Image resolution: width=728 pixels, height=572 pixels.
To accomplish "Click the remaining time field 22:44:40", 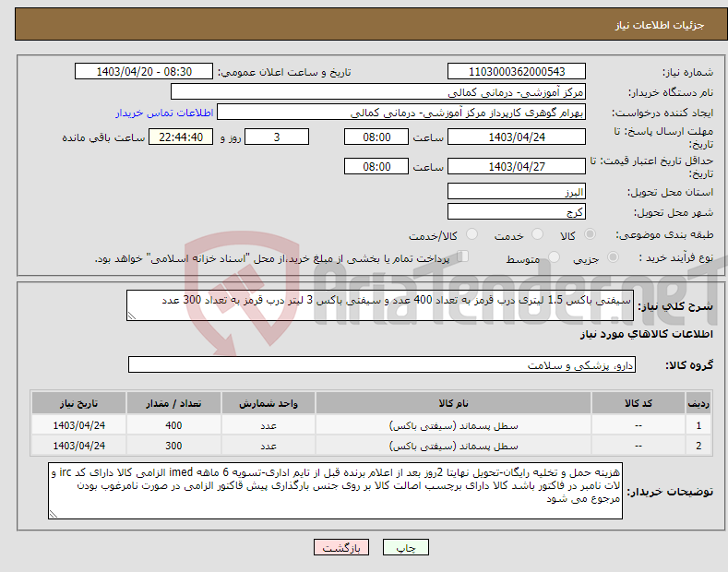I will pos(181,137).
